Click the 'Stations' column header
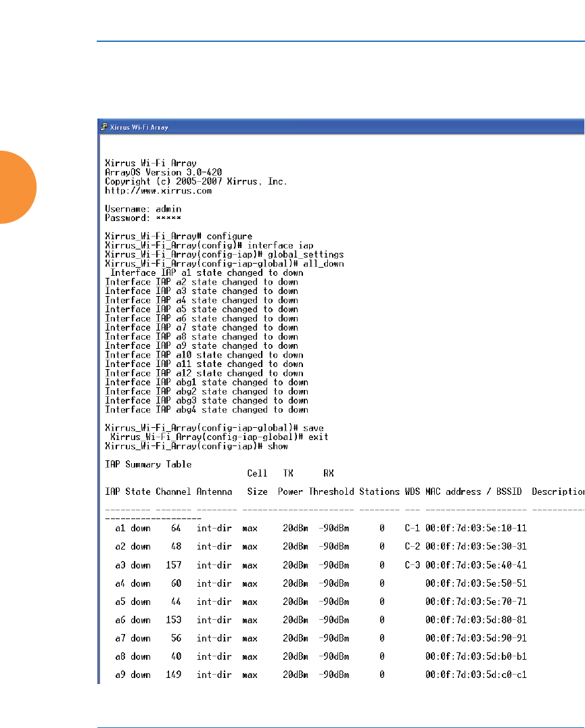This screenshot has width=585, height=728. click(379, 491)
